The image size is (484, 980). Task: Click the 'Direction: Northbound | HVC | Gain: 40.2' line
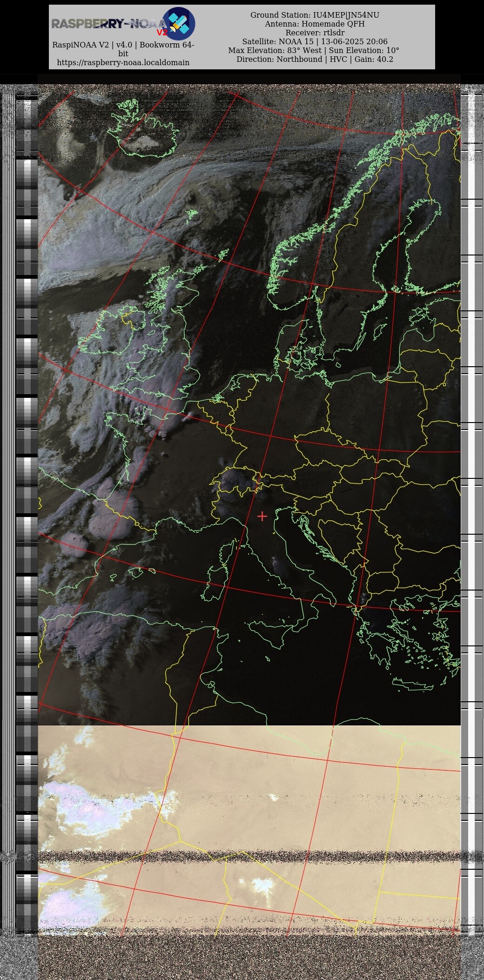[315, 59]
